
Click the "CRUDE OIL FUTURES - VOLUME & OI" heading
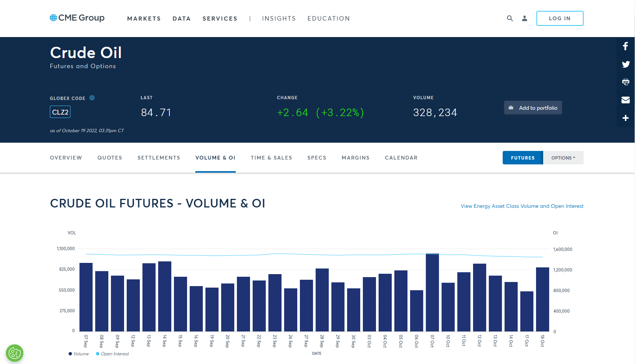[x=158, y=203]
